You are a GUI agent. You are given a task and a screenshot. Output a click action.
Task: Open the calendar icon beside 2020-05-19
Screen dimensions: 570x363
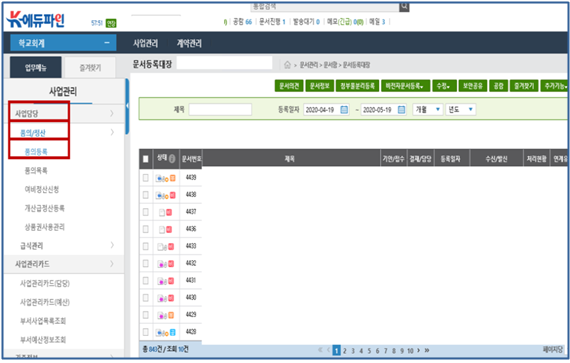pos(401,110)
